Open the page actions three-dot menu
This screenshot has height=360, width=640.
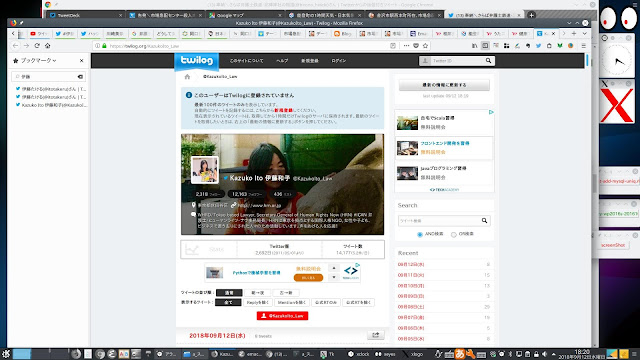pos(406,46)
